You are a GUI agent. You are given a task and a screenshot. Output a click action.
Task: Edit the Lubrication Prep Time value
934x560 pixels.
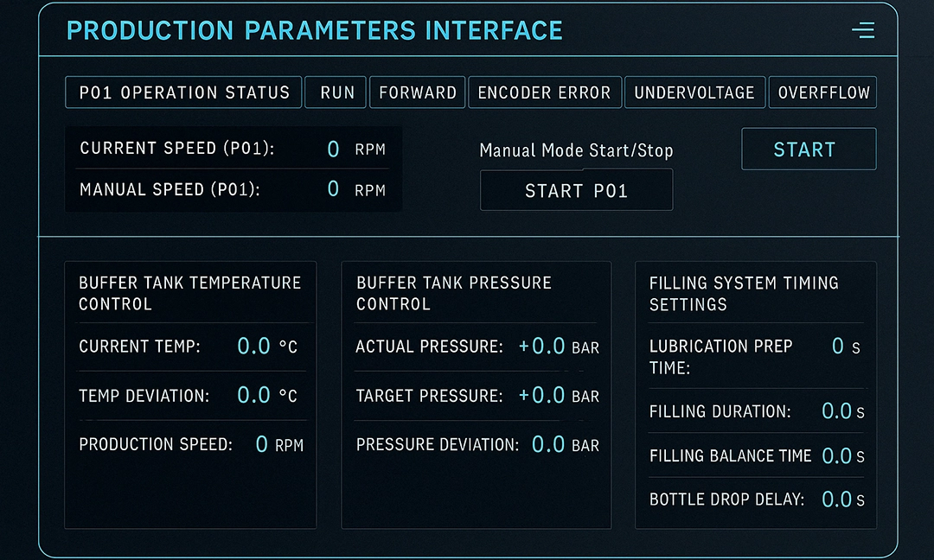[x=837, y=347]
